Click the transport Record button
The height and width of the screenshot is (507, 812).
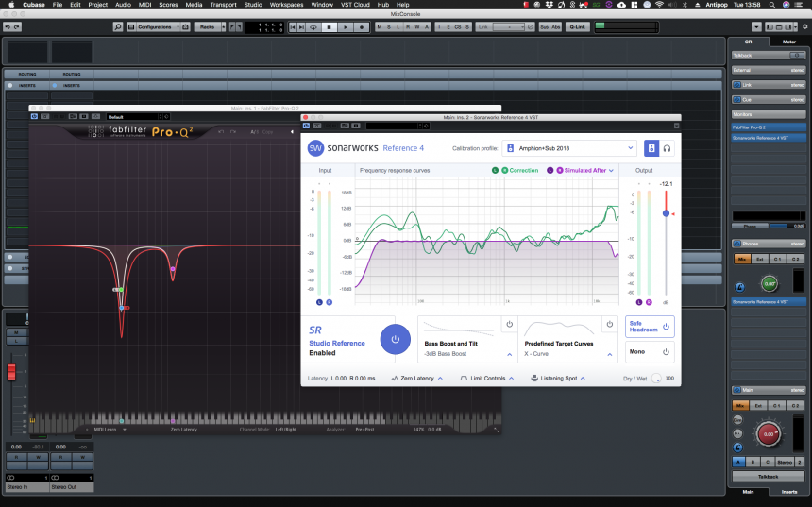tap(361, 27)
